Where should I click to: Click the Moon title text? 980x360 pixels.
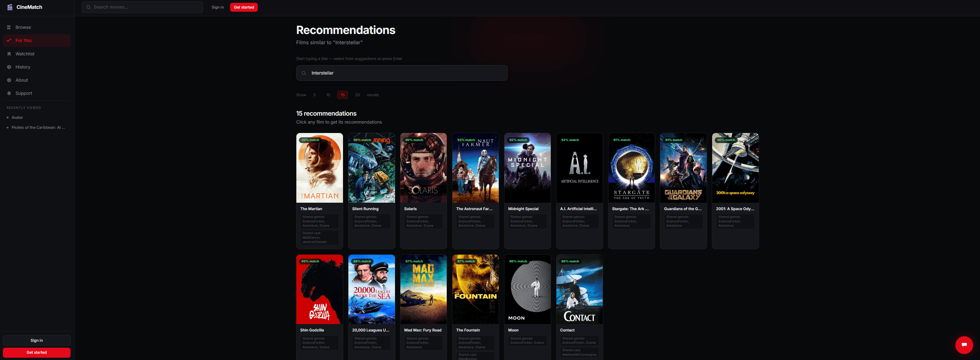pos(513,330)
